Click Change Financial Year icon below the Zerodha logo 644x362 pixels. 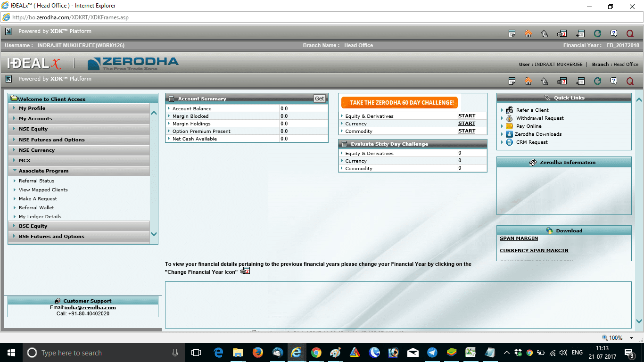tap(561, 81)
